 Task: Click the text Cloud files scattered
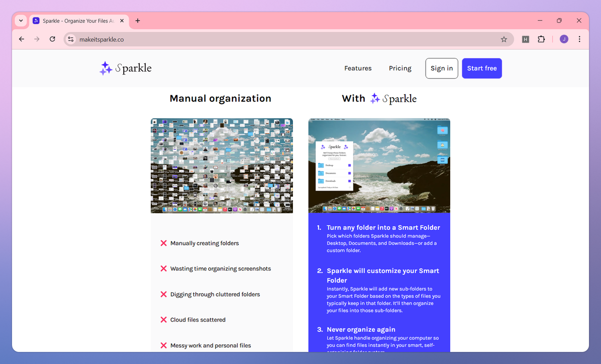click(198, 319)
